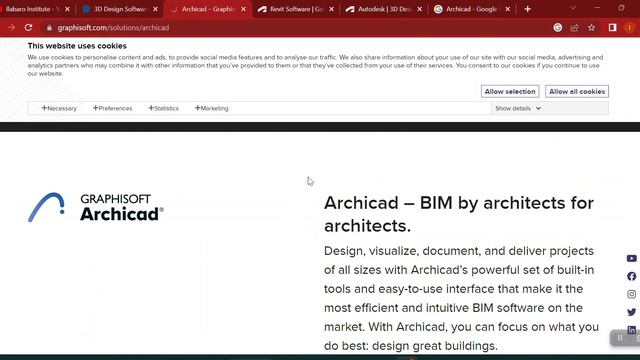Open the LinkedIn social icon
The width and height of the screenshot is (640, 360).
[631, 330]
